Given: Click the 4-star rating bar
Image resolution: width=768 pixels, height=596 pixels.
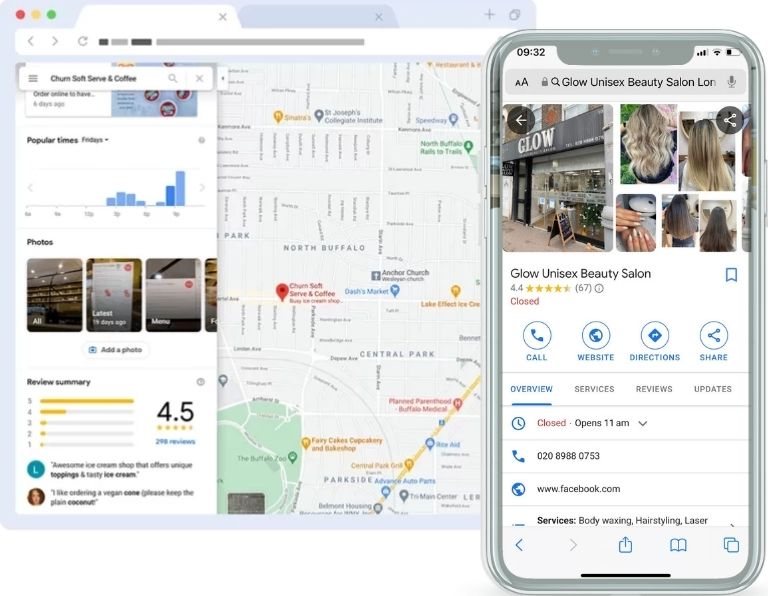Looking at the screenshot, I should [87, 412].
